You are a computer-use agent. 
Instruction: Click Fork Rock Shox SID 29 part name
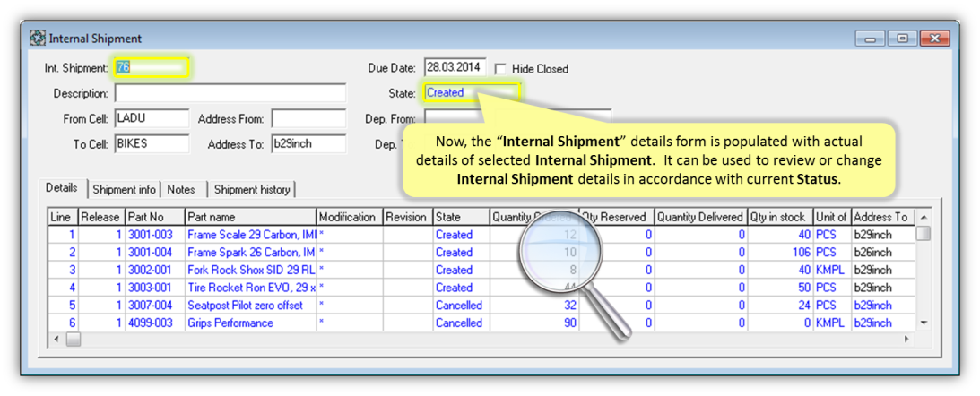pyautogui.click(x=251, y=270)
